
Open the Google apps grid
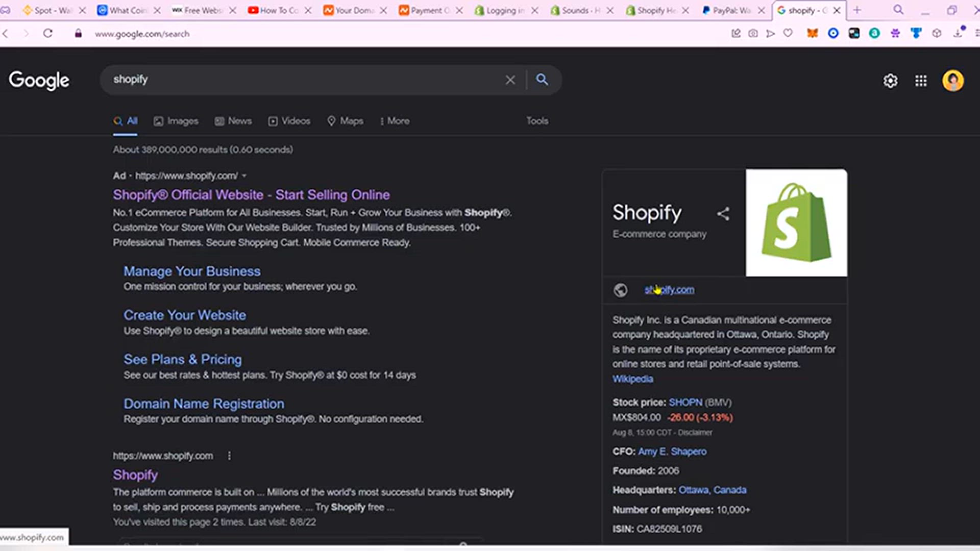point(921,81)
